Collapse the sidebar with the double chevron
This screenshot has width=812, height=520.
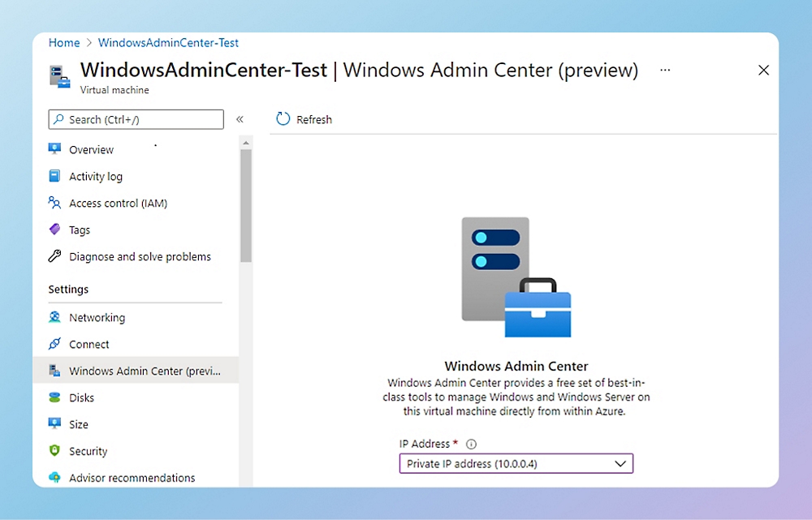[x=240, y=118]
